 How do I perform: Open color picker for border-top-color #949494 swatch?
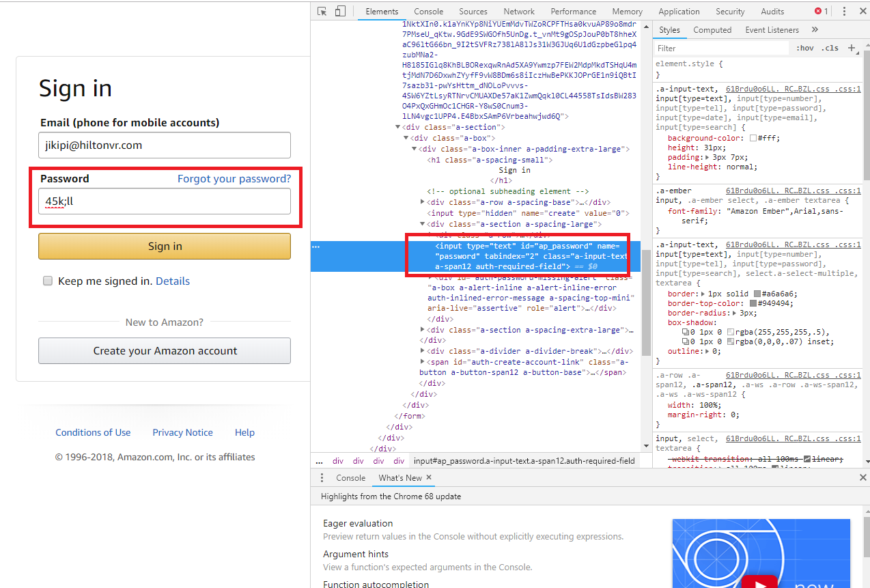click(753, 303)
